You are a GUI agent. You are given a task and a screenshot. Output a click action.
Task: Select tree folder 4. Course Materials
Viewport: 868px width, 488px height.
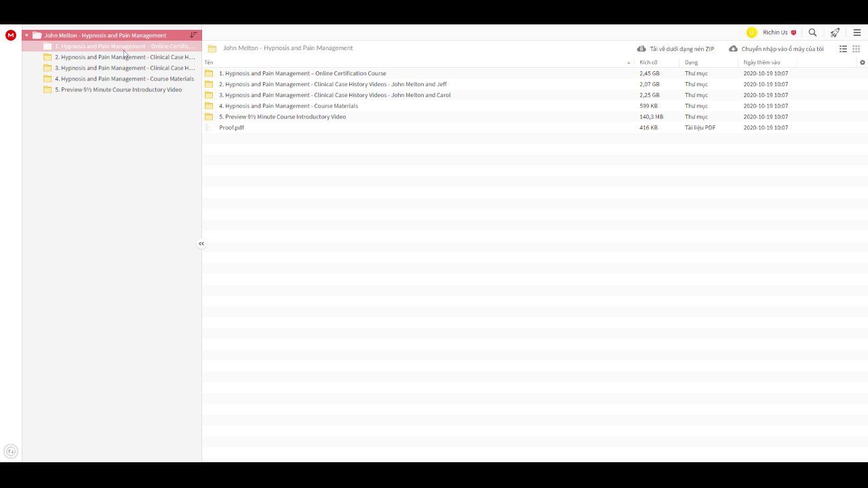[x=112, y=79]
